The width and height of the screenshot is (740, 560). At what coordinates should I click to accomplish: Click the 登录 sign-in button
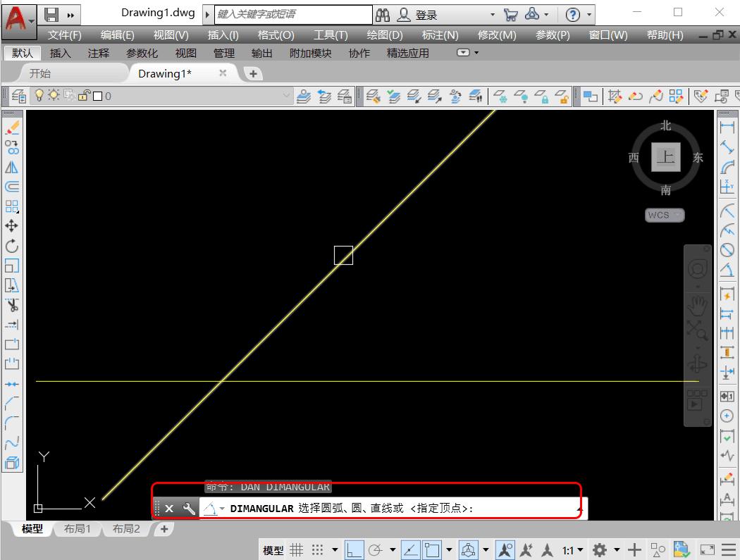point(426,15)
